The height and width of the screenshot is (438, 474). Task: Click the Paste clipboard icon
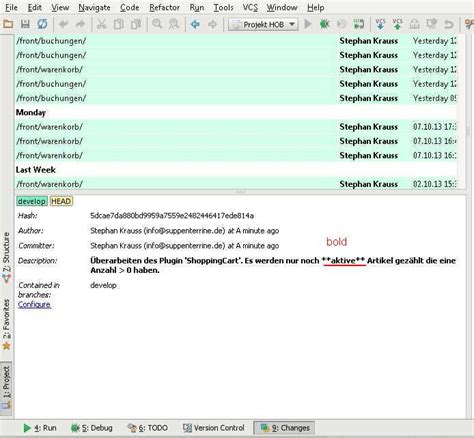[136, 24]
